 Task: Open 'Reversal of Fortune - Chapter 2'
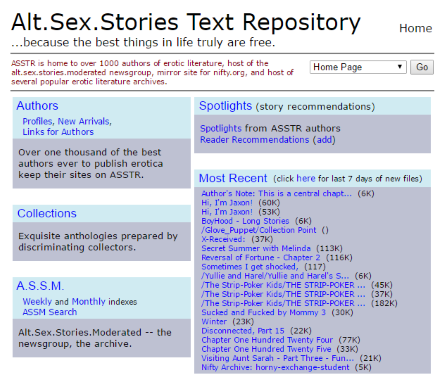pyautogui.click(x=261, y=258)
